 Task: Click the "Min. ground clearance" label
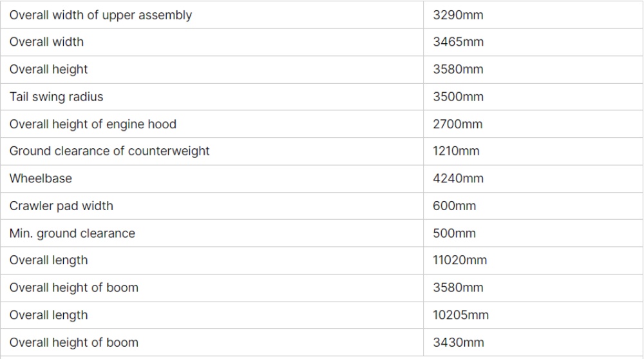(72, 233)
